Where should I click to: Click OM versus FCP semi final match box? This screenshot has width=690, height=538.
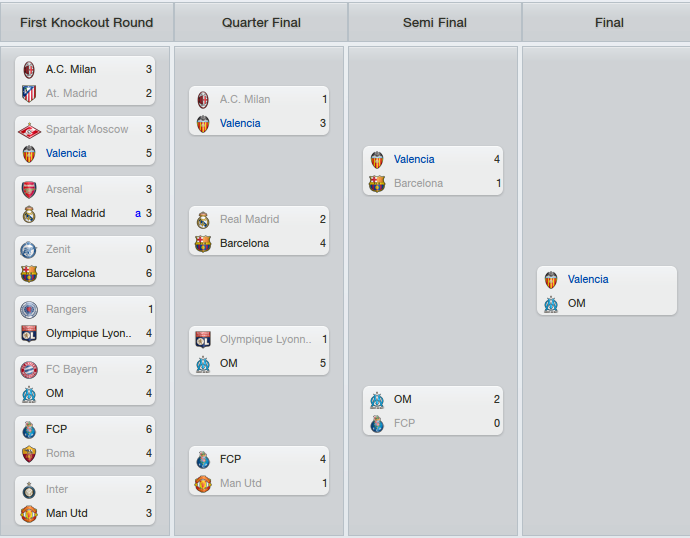tap(433, 411)
